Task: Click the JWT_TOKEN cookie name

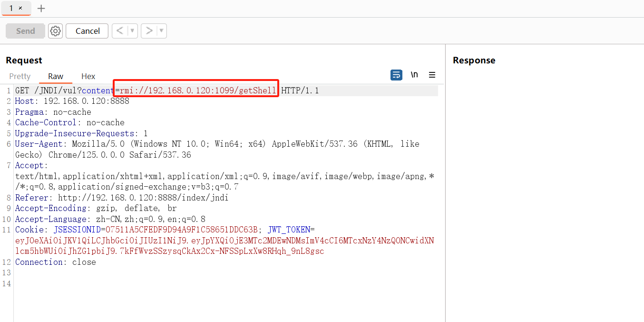Action: pos(289,230)
